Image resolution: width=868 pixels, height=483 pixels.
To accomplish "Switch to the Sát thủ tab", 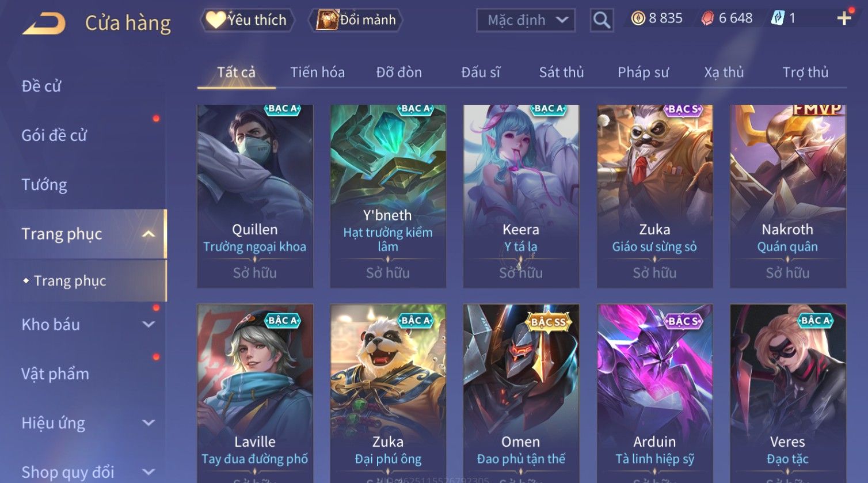I will pos(561,73).
